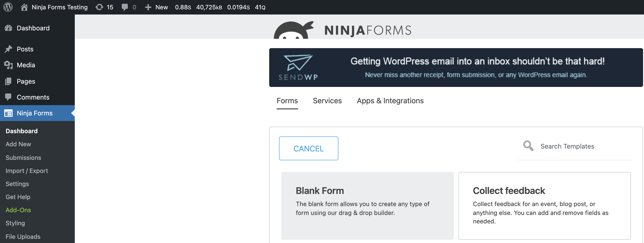Open the updates icon showing 15
Viewport: 644px width, 243px height.
pyautogui.click(x=99, y=7)
